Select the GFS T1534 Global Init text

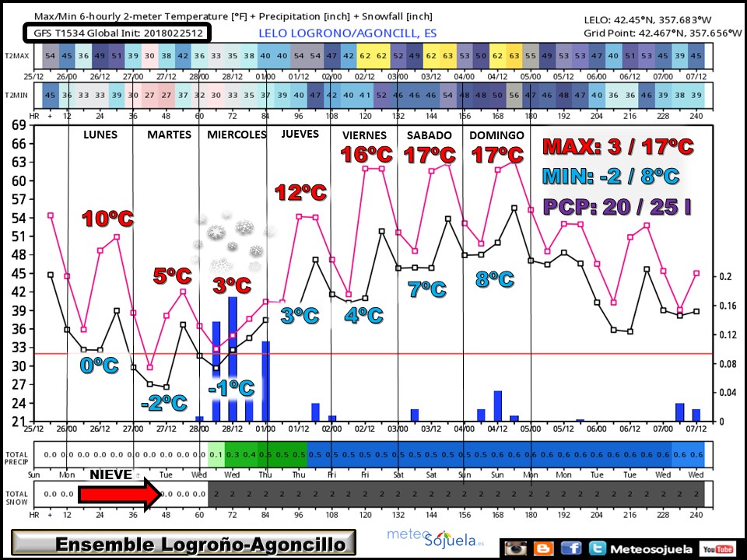click(x=118, y=33)
